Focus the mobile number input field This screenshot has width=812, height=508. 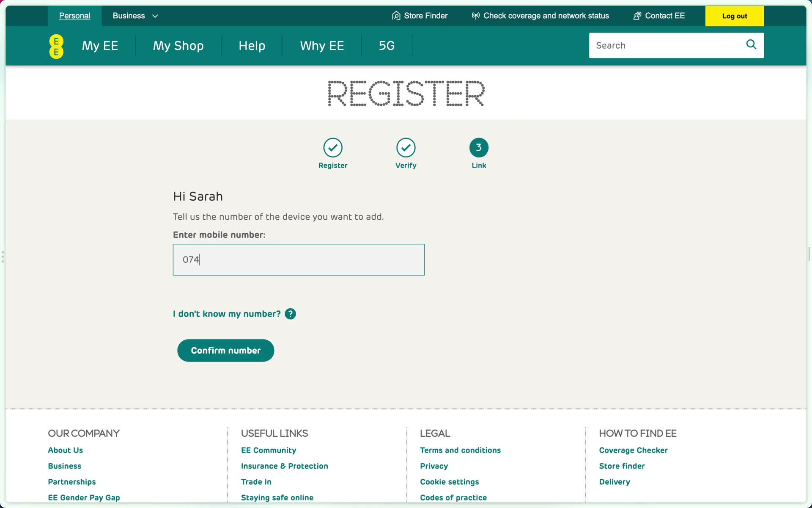pyautogui.click(x=299, y=260)
